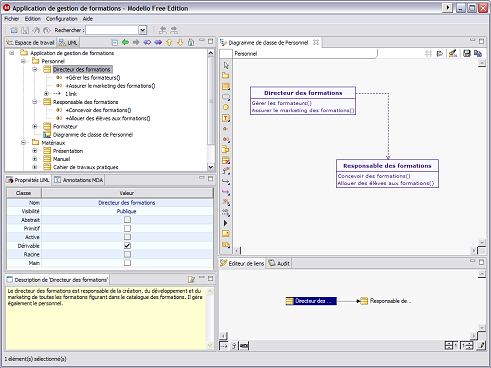The height and width of the screenshot is (368, 491).
Task: Click the save disk icon in main toolbar
Action: (25, 30)
